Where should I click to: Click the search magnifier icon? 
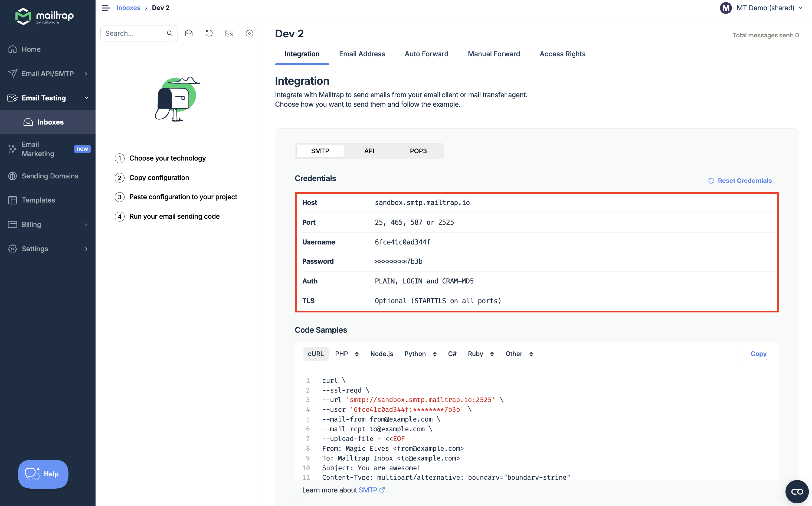tap(170, 33)
